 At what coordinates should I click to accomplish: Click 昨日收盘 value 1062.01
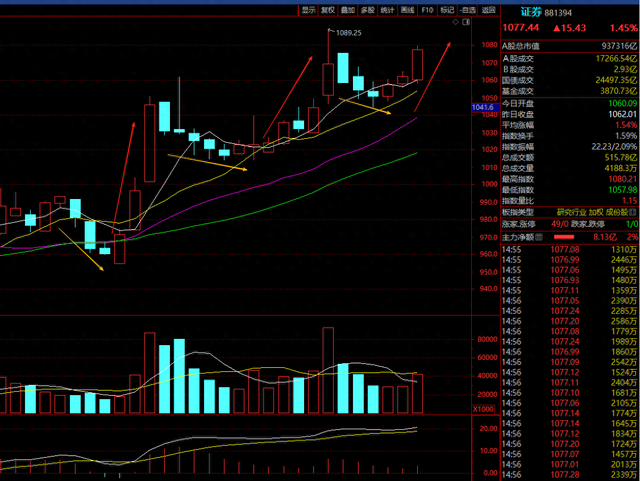pyautogui.click(x=623, y=114)
